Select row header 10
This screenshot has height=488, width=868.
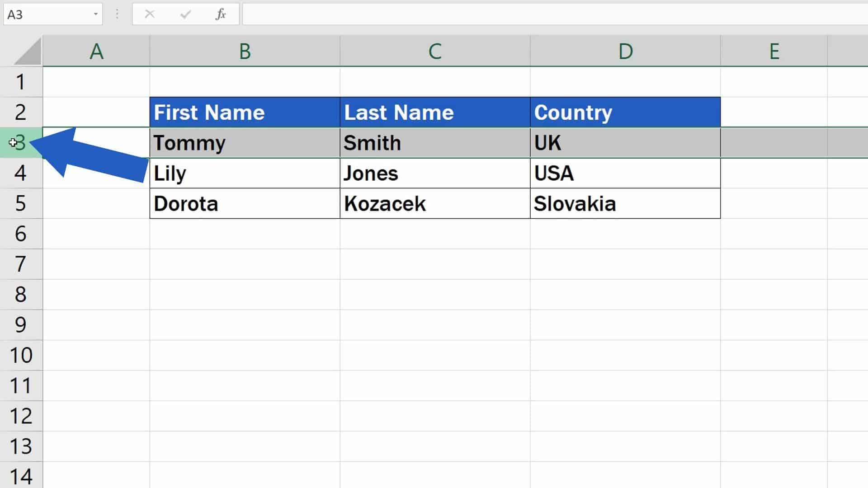22,355
